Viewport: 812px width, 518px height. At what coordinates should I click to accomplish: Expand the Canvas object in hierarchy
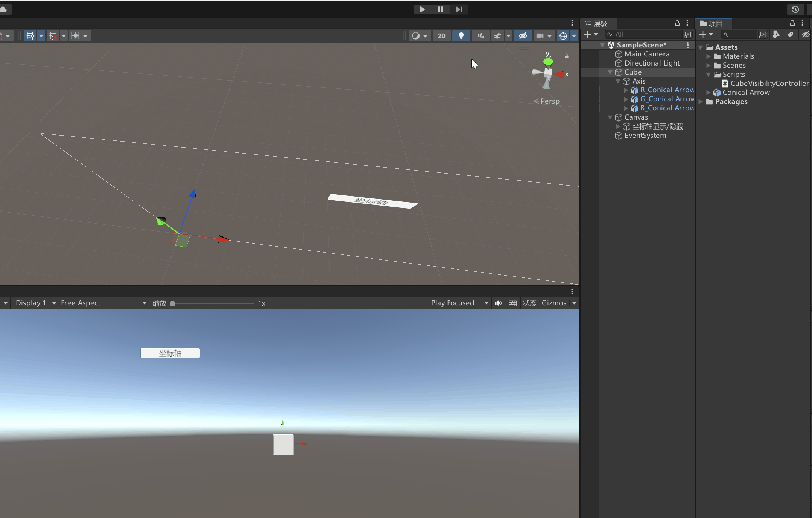[611, 117]
